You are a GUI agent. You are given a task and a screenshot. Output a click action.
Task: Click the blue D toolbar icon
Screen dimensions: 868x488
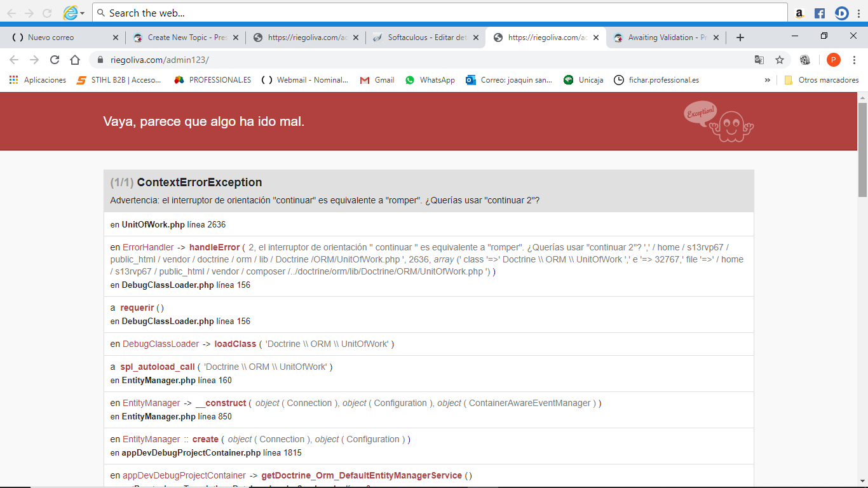pyautogui.click(x=841, y=13)
